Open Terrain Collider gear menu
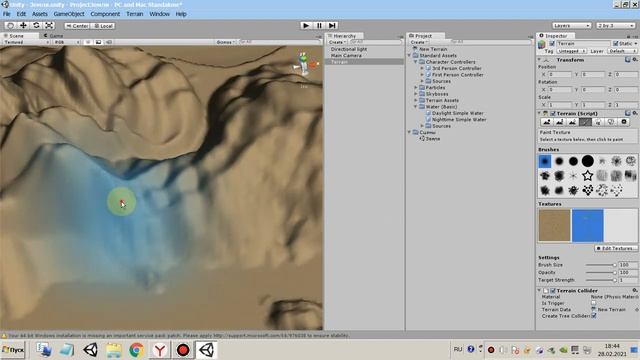This screenshot has width=640, height=360. point(635,290)
